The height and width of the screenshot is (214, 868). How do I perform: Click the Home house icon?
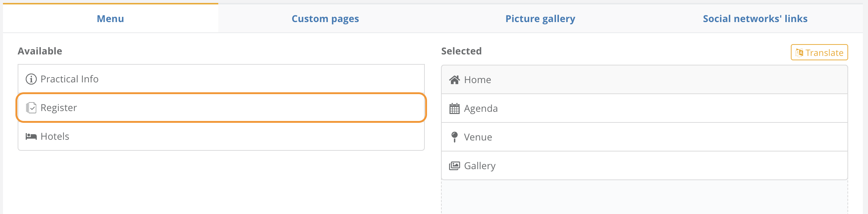pyautogui.click(x=455, y=80)
